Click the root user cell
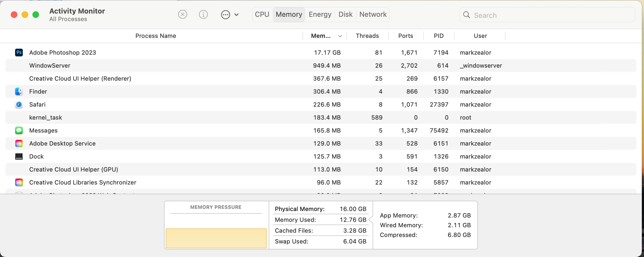 (x=465, y=117)
